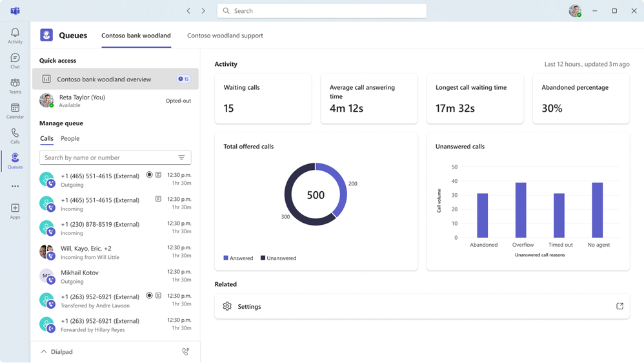Open the Calendar icon
Viewport: 644px width, 363px height.
pos(15,111)
